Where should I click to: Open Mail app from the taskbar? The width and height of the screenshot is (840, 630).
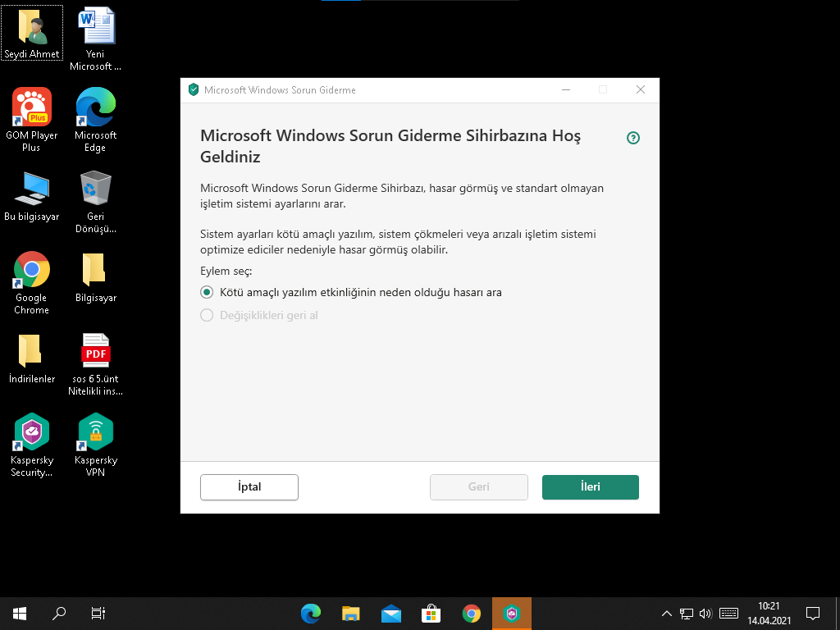click(391, 614)
